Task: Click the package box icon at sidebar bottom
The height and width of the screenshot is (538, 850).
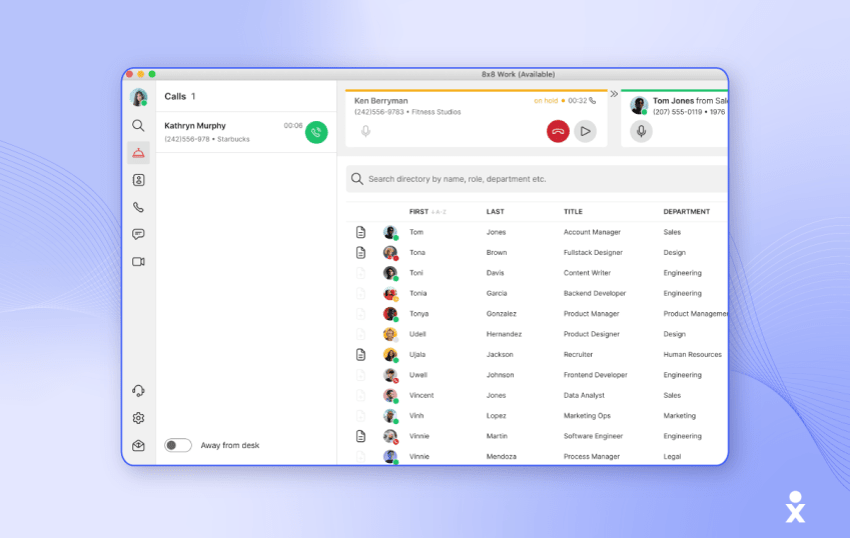Action: (x=138, y=446)
